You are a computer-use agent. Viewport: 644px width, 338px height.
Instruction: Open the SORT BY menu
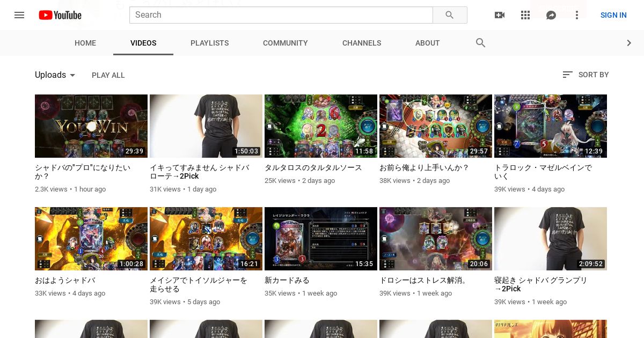coord(586,75)
